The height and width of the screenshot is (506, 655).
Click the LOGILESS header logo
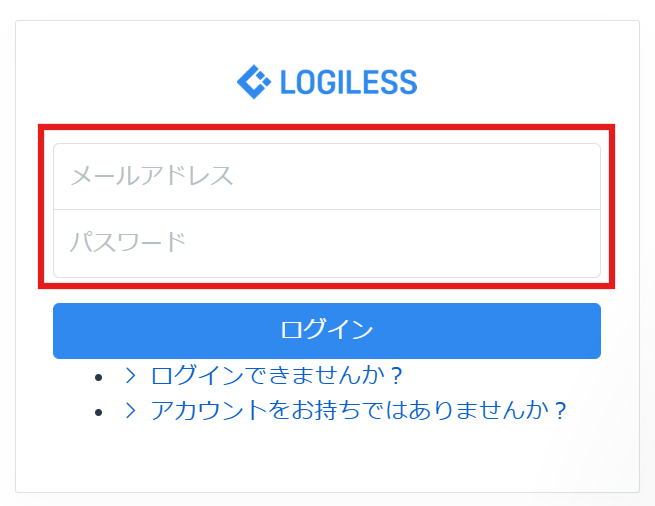326,82
